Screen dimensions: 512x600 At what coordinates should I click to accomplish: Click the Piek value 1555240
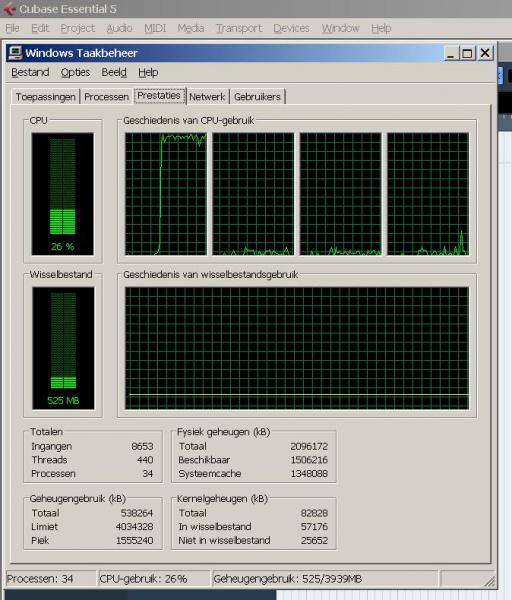[135, 541]
